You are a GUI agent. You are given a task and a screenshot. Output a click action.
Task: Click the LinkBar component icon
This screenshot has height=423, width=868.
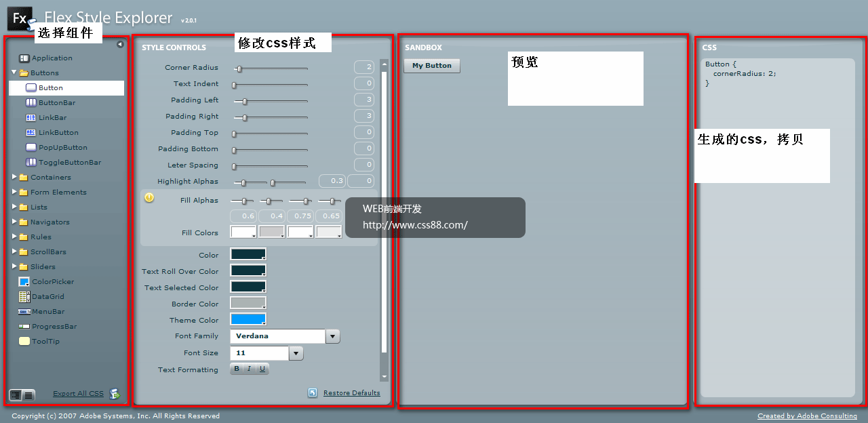(31, 118)
